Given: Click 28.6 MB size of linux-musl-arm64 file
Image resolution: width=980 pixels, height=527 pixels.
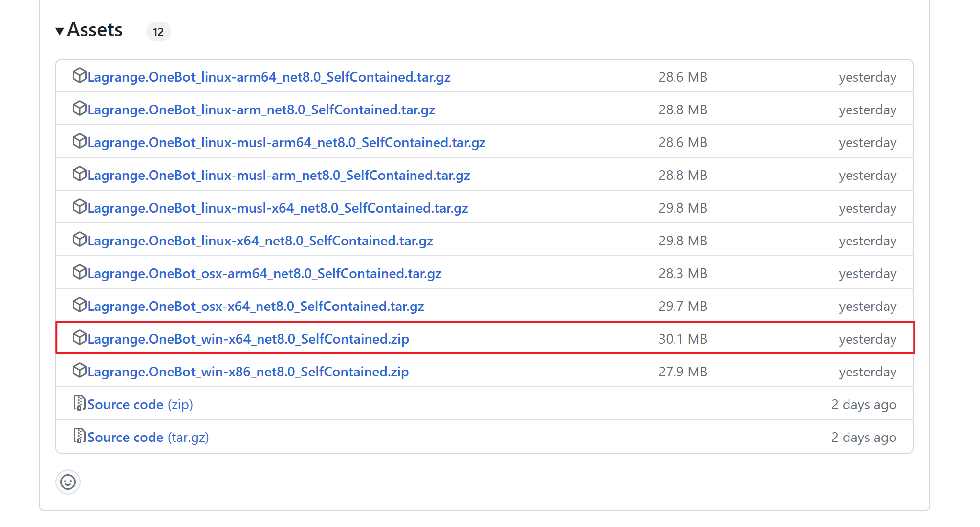Looking at the screenshot, I should pyautogui.click(x=683, y=143).
